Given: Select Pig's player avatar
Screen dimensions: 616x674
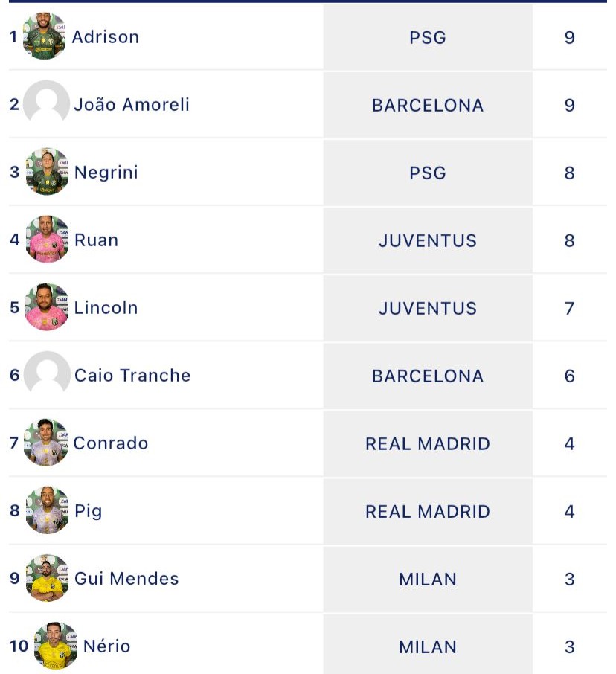Looking at the screenshot, I should tap(47, 510).
